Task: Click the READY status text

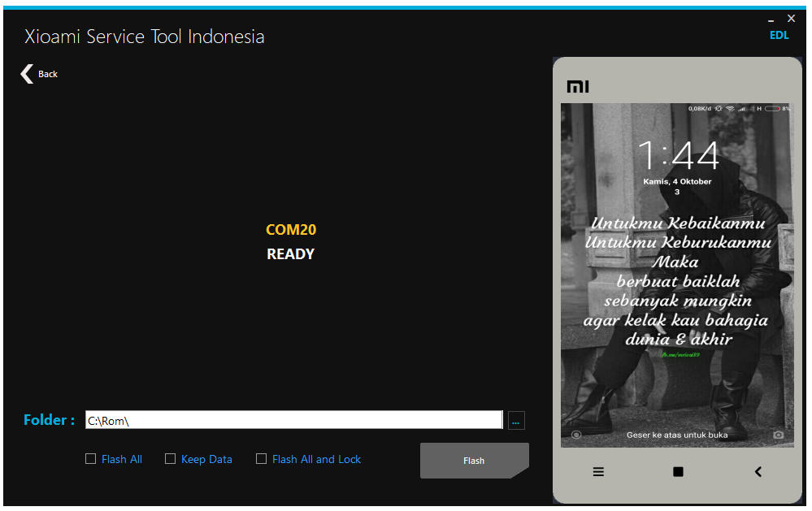Action: [290, 254]
